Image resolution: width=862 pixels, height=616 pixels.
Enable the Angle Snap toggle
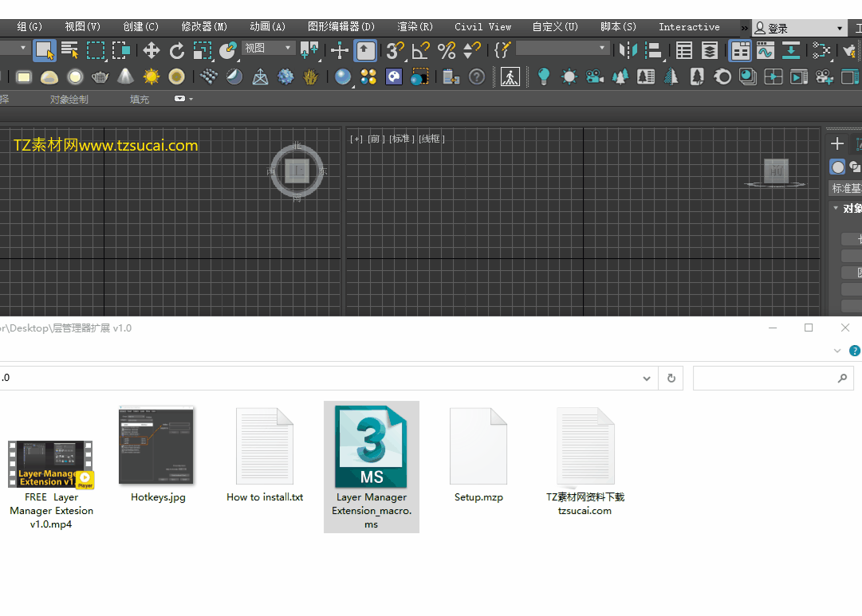pos(421,49)
